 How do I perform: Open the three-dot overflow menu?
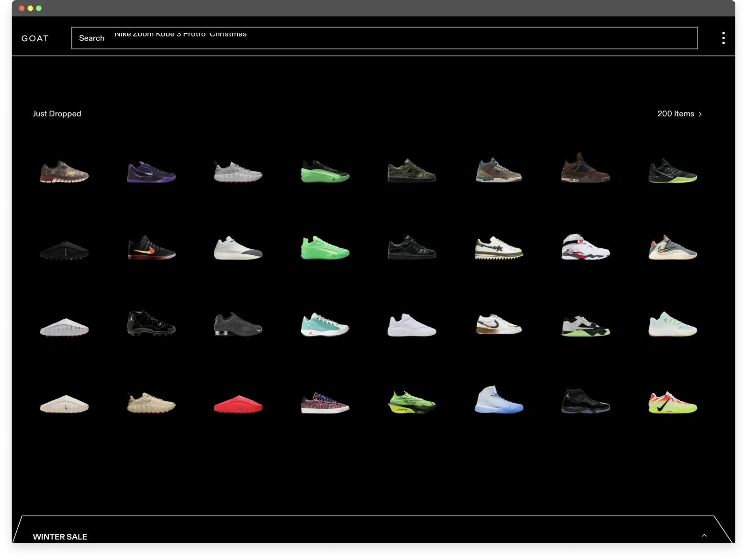tap(723, 38)
